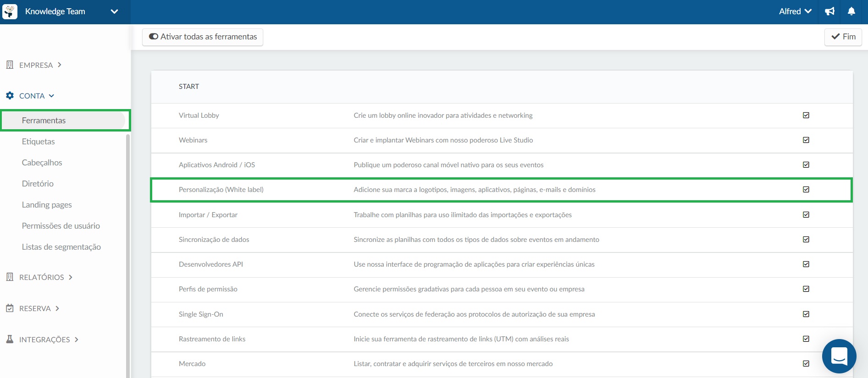Viewport: 868px width, 378px height.
Task: Uncheck the Single Sign-On checkbox
Action: (x=806, y=314)
